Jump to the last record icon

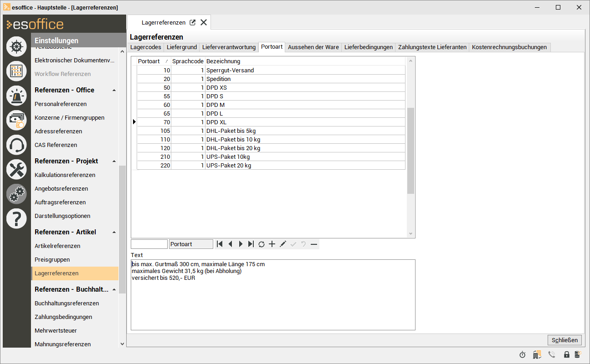pos(251,244)
